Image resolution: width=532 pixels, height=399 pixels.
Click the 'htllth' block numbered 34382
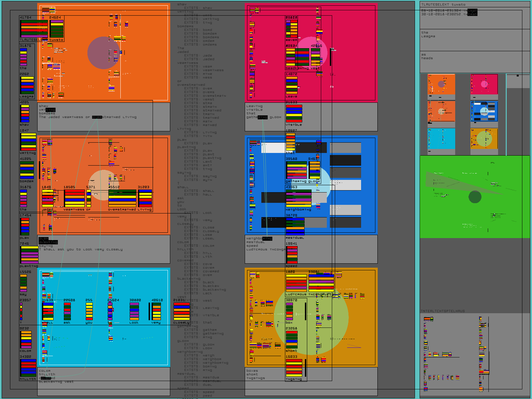(x=28, y=368)
